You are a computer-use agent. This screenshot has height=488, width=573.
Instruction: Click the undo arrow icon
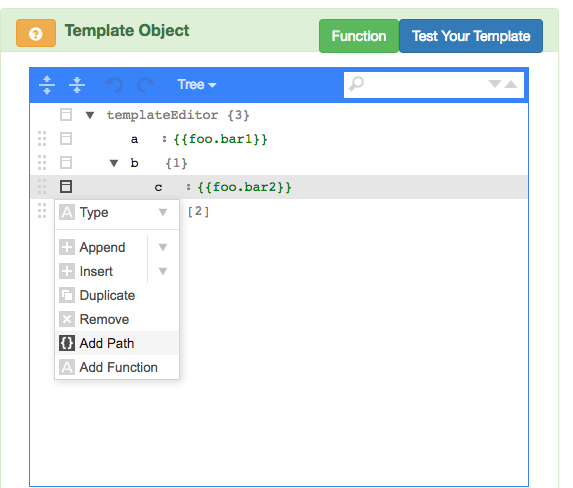tap(114, 85)
